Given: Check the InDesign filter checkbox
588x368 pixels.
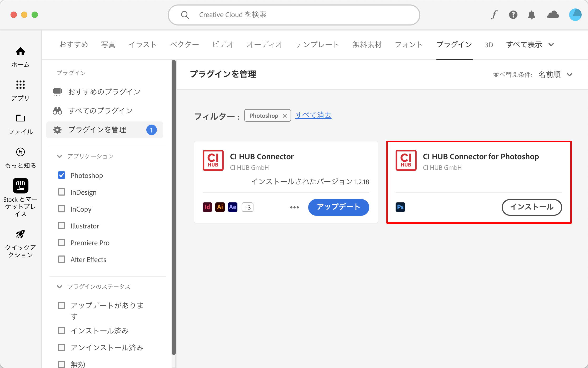Looking at the screenshot, I should (x=62, y=192).
